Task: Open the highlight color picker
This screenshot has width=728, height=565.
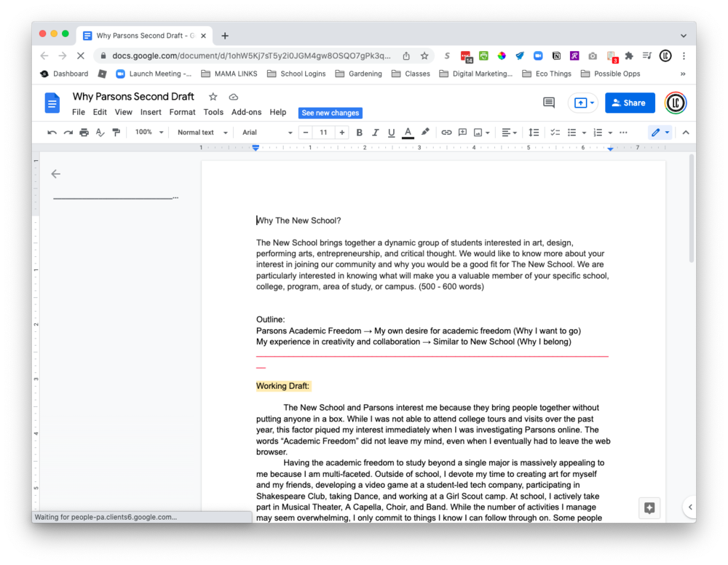Action: 425,133
